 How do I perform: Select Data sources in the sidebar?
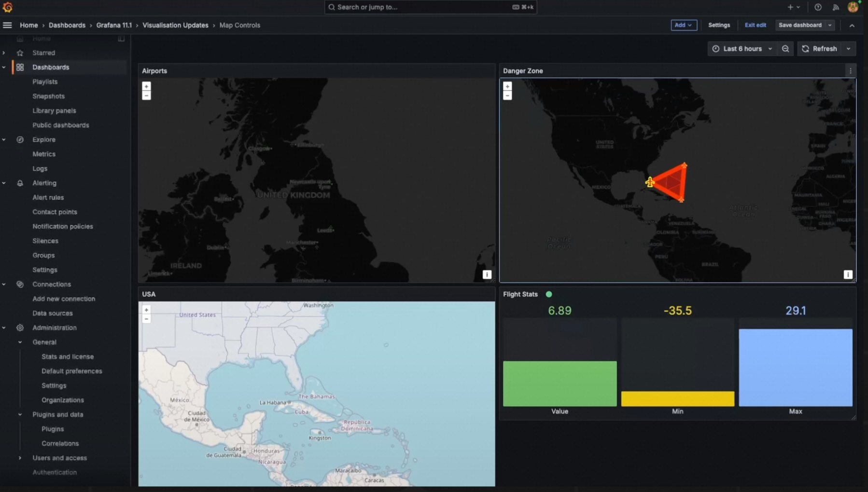(x=53, y=313)
